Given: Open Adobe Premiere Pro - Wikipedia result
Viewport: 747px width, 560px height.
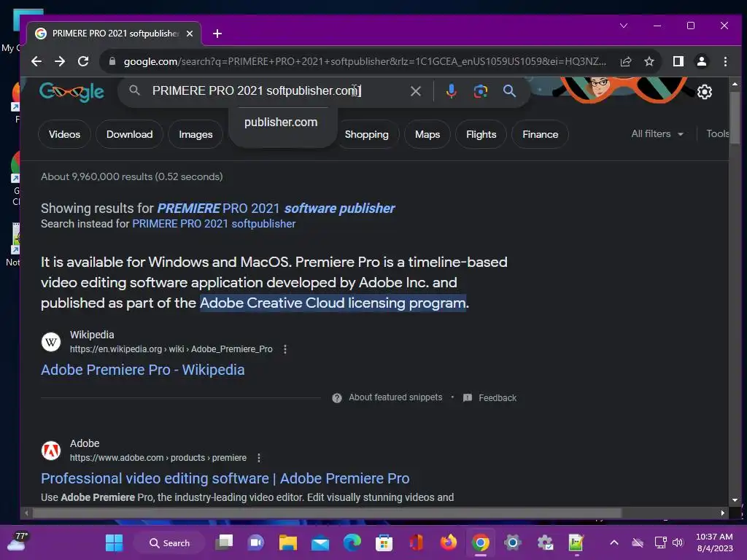Looking at the screenshot, I should tap(142, 370).
